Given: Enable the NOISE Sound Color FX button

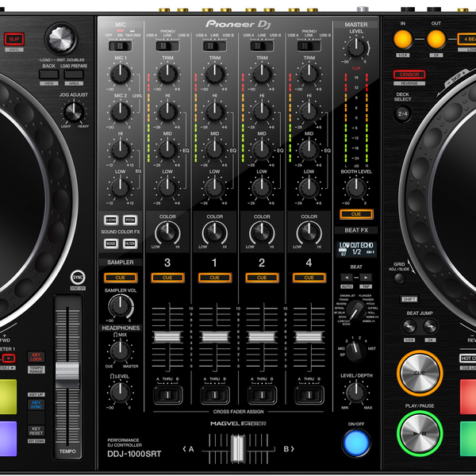Looking at the screenshot, I should 111,244.
